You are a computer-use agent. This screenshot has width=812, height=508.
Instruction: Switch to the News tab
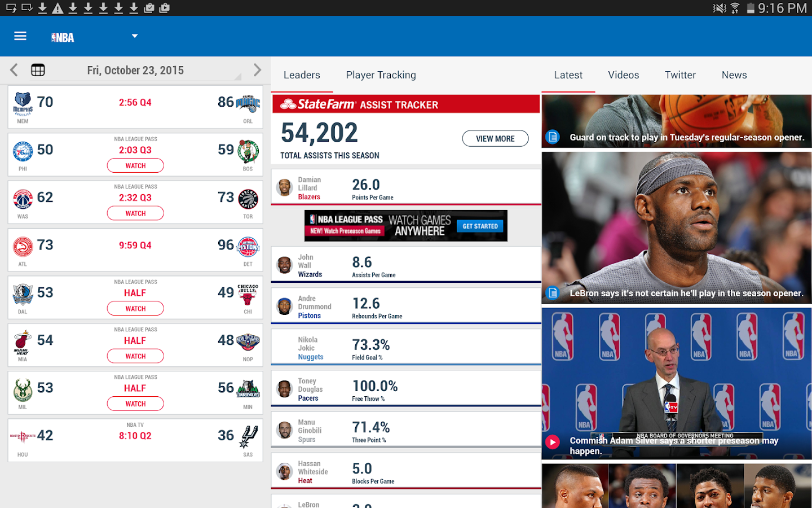(x=734, y=75)
